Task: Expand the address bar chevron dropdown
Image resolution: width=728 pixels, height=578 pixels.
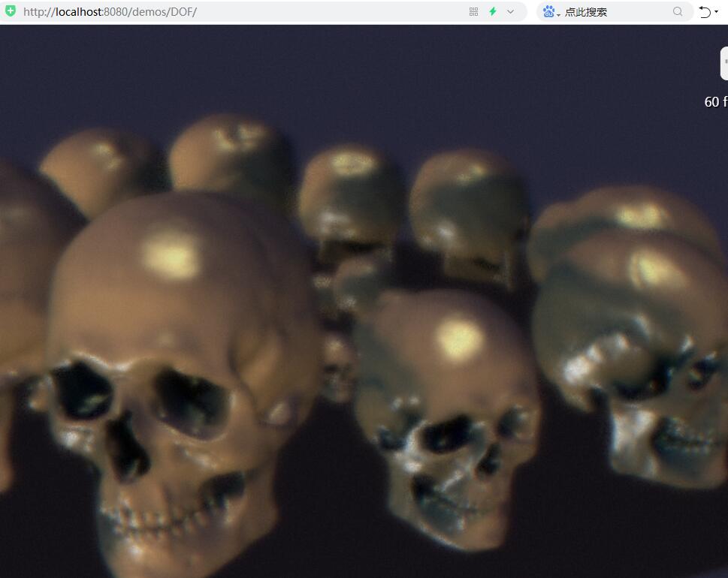Action: coord(510,11)
